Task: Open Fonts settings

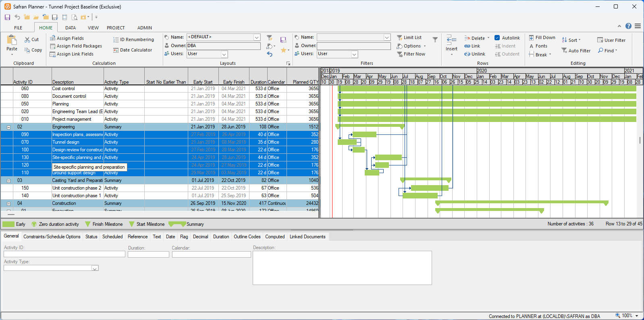Action: pyautogui.click(x=538, y=46)
